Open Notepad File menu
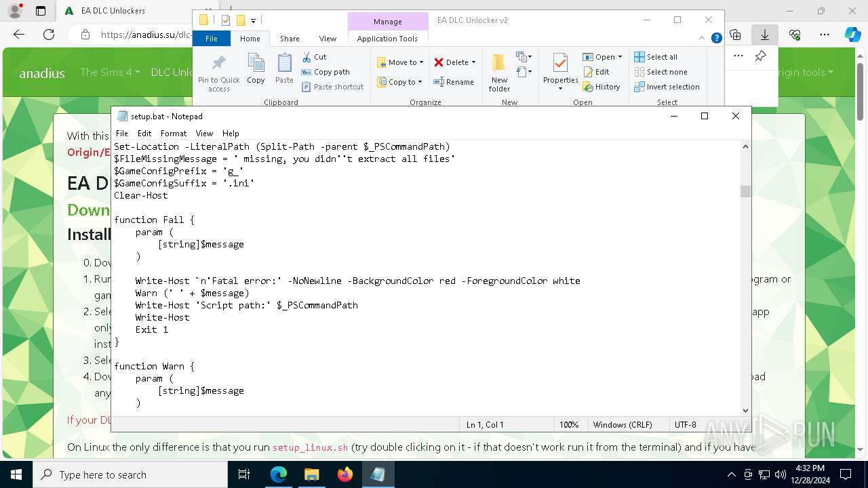868x488 pixels. coord(121,134)
